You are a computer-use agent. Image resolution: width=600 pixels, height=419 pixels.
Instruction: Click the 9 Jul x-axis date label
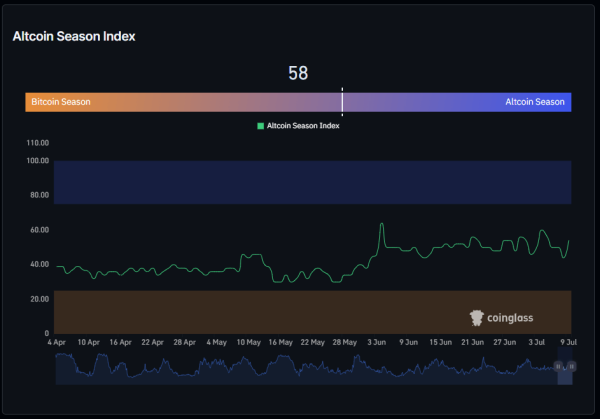(x=569, y=342)
